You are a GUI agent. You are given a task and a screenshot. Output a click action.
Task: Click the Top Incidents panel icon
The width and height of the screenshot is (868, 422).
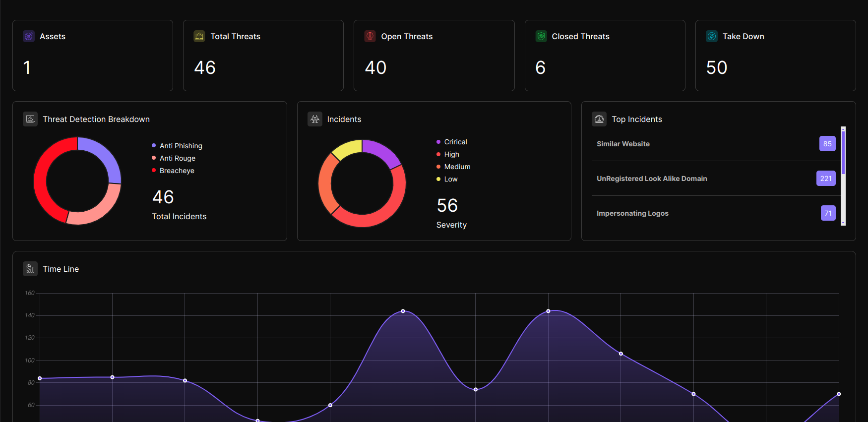click(x=599, y=119)
